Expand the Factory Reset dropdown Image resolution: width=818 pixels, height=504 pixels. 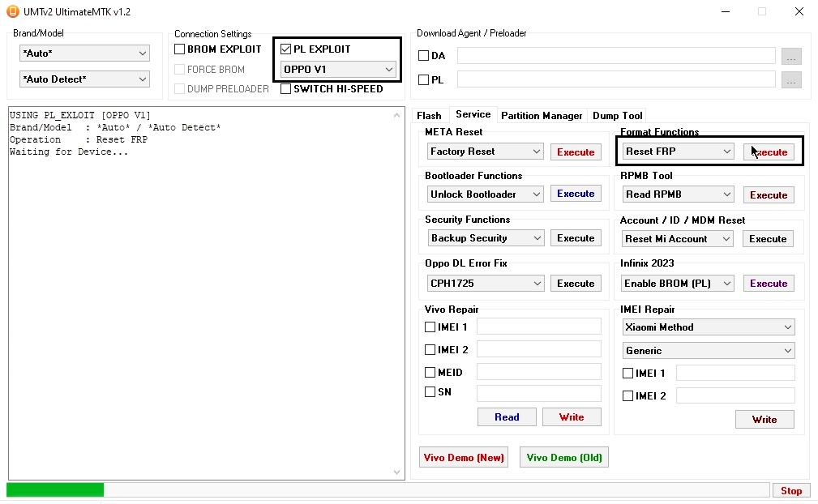pyautogui.click(x=485, y=152)
